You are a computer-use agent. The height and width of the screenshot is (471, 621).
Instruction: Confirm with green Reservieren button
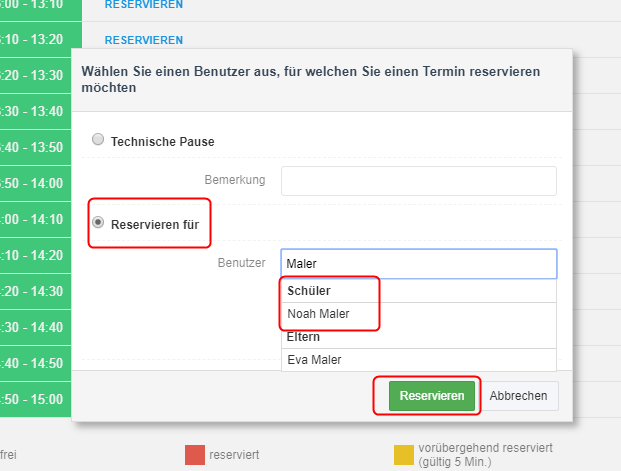(432, 396)
